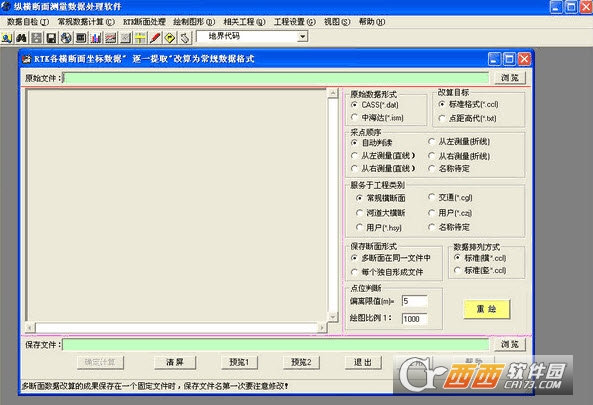Image resolution: width=593 pixels, height=405 pixels.
Task: Open the 工程设置 menu
Action: tap(295, 22)
